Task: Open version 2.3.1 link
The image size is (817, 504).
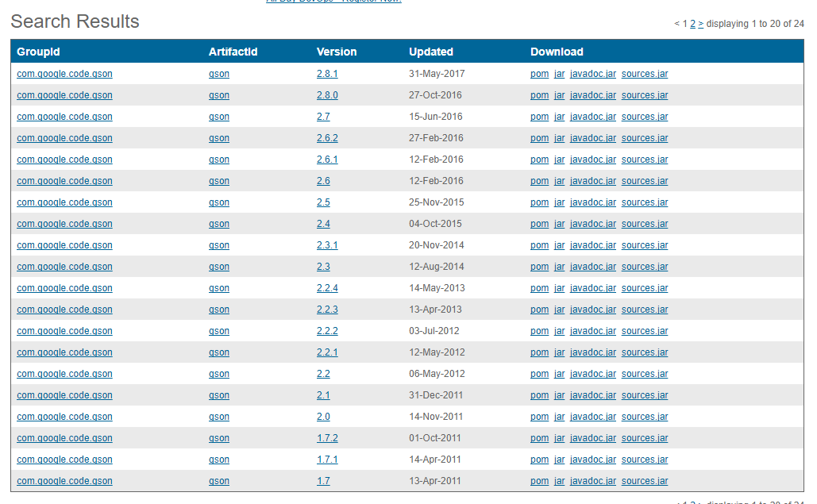Action: 327,245
